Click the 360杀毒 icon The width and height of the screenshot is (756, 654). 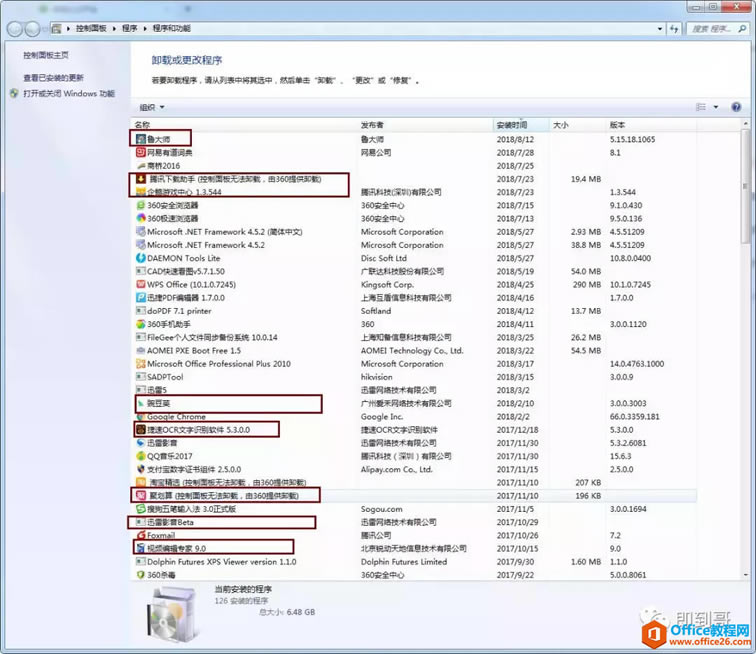[140, 575]
